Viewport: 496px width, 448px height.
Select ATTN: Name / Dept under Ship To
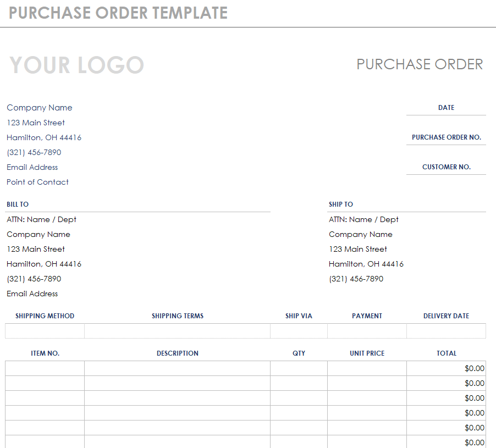(x=363, y=219)
